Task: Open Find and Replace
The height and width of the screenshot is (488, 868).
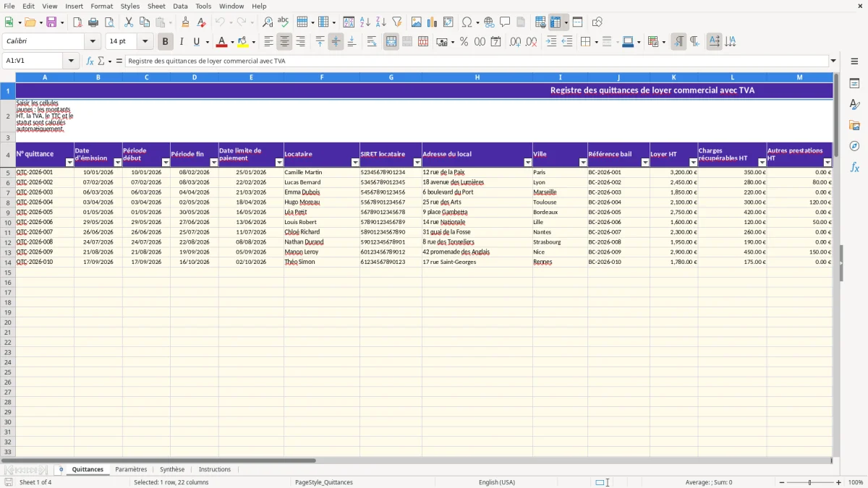Action: 268,22
